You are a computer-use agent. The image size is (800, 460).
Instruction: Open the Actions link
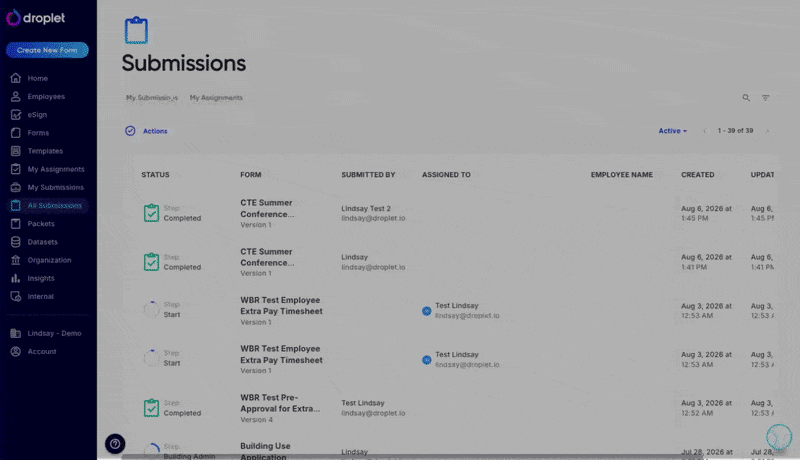155,131
